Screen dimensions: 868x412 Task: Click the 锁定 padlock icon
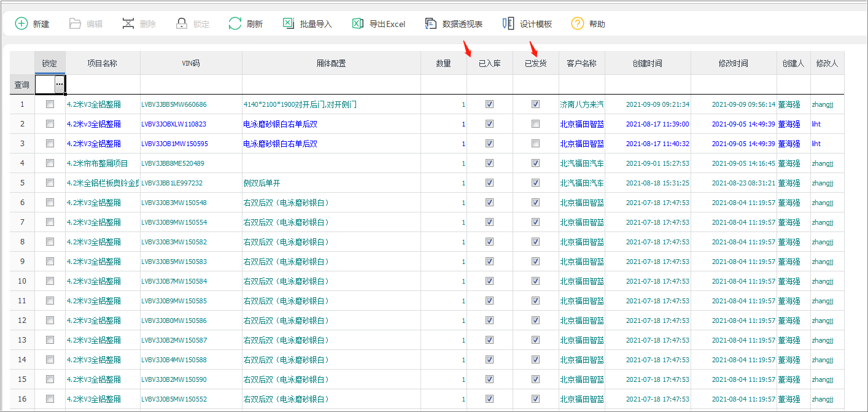(182, 23)
